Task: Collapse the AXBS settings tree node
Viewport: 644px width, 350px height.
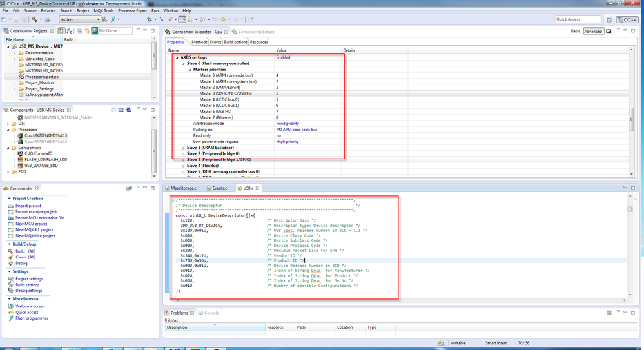Action: click(177, 57)
